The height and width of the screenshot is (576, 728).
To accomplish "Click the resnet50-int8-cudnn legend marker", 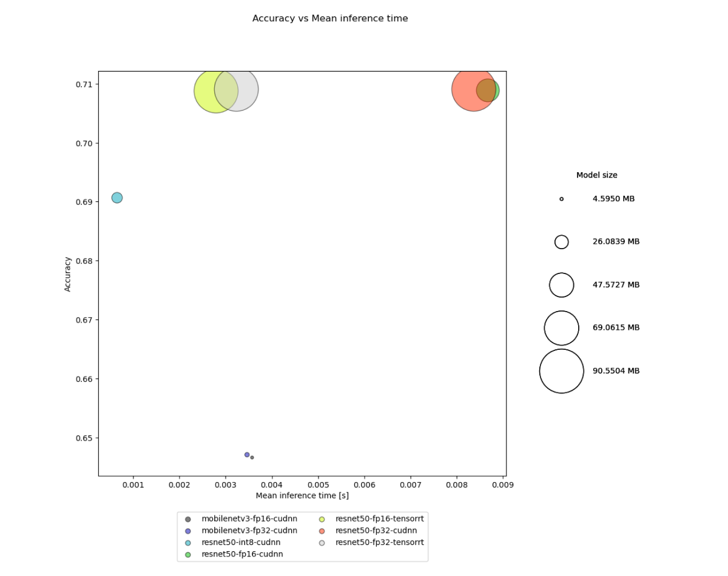I will 188,543.
